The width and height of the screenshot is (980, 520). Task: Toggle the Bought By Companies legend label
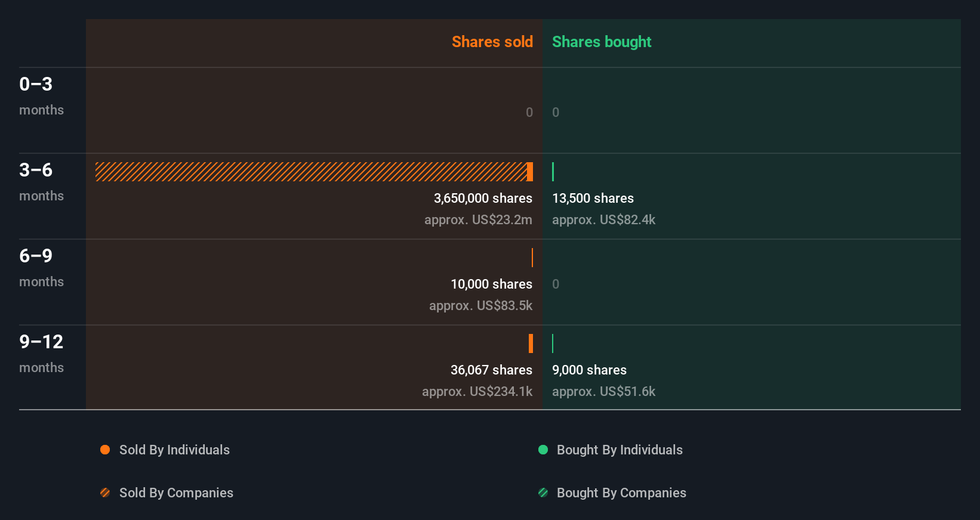621,493
